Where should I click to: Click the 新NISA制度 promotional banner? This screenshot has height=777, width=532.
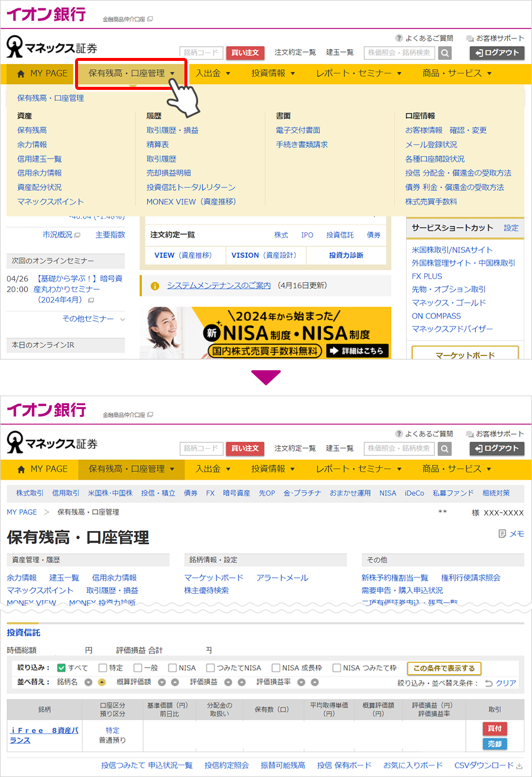[265, 332]
